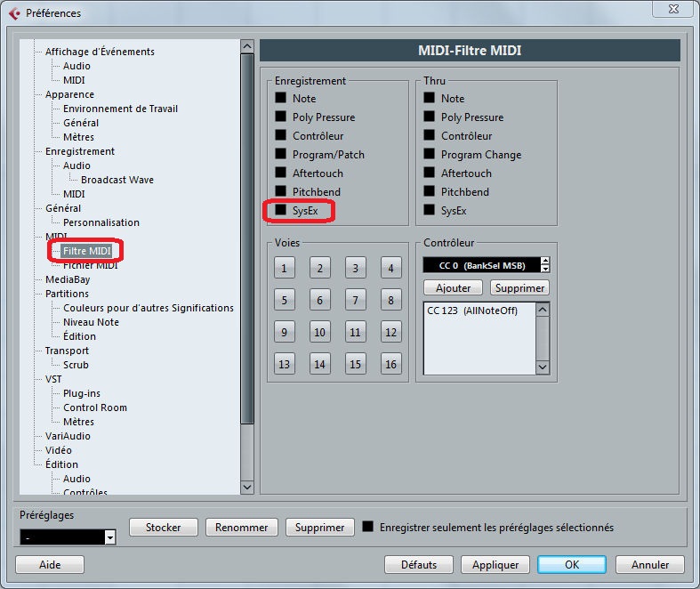Toggle MIDI channel 1 filter button
Viewport: 700px width, 589px height.
click(x=284, y=268)
